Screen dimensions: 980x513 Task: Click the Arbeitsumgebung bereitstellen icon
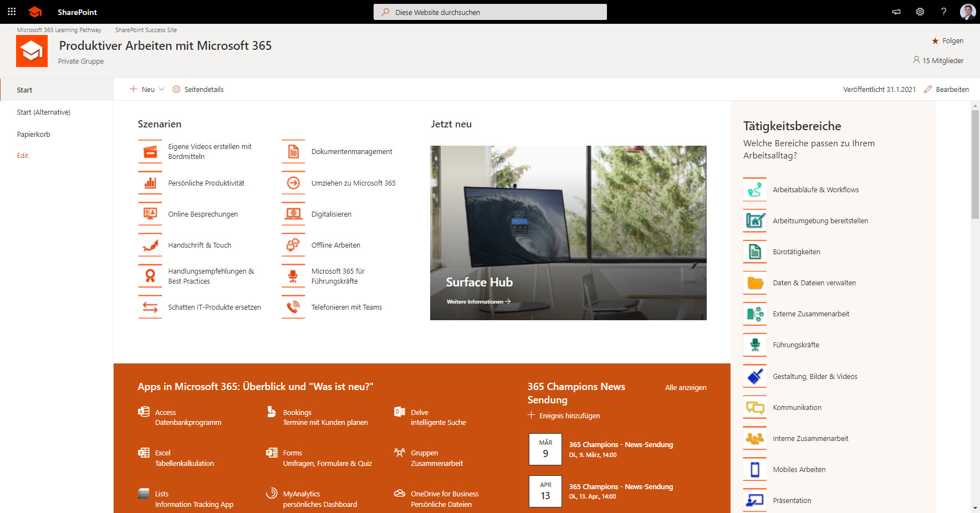(x=755, y=220)
